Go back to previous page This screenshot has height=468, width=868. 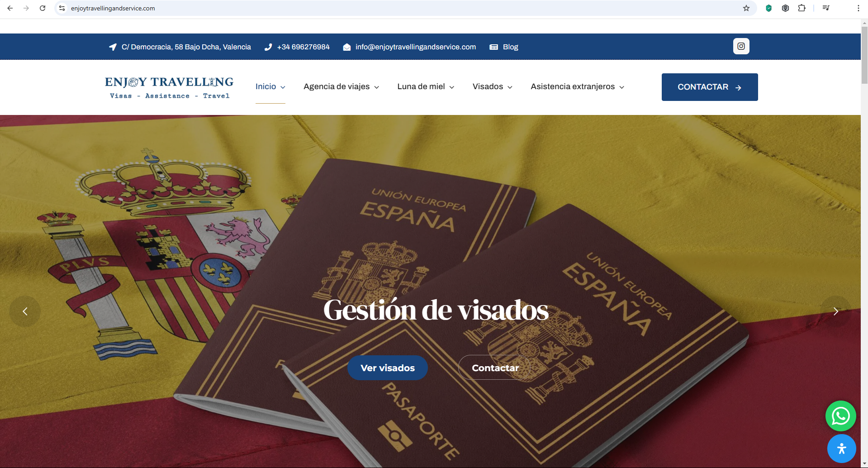pyautogui.click(x=10, y=8)
